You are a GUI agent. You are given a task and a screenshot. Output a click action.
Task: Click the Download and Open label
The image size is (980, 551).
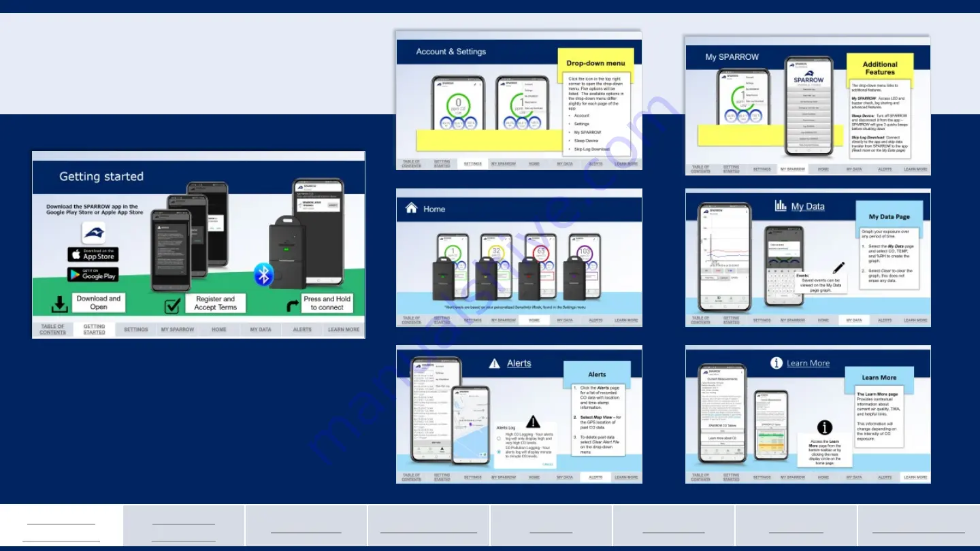pos(99,303)
